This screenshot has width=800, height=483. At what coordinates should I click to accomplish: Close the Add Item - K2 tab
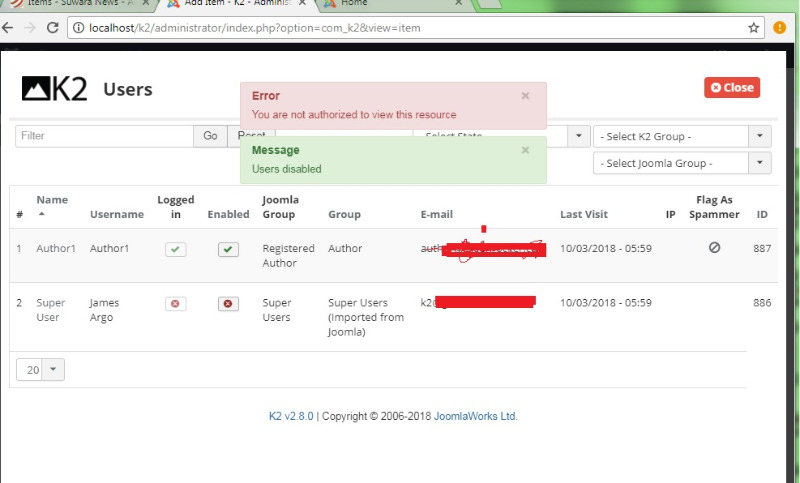tap(302, 3)
